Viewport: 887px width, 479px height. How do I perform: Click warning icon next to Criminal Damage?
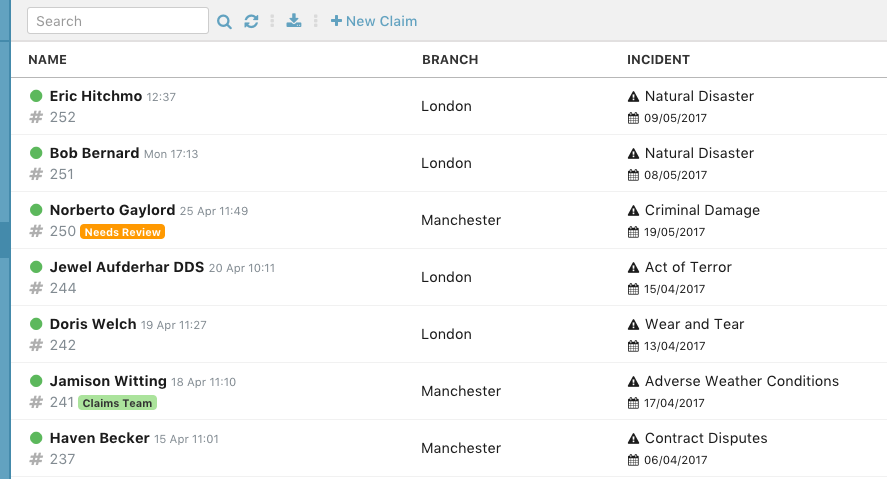(634, 211)
